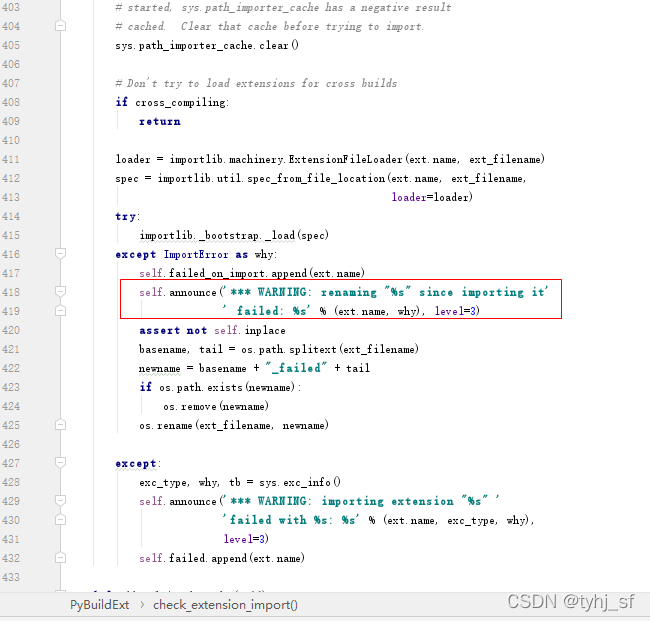The width and height of the screenshot is (650, 621).
Task: Click line number 433 in the gutter
Action: [11, 577]
